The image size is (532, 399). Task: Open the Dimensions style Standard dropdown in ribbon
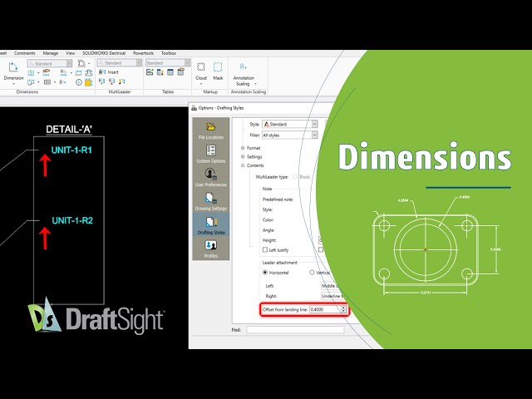(50, 63)
